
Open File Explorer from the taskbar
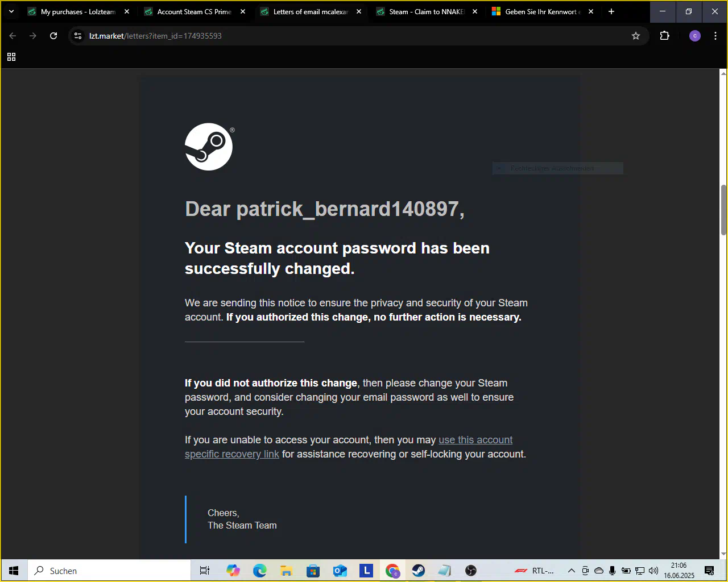[x=286, y=571]
